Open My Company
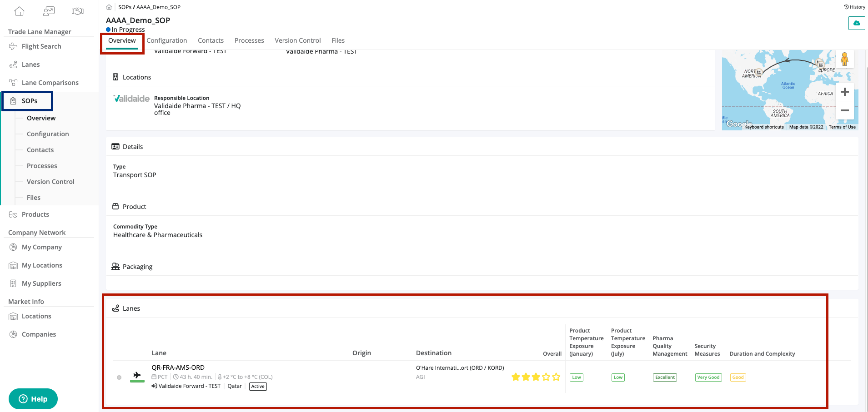The height and width of the screenshot is (412, 868). (x=42, y=247)
